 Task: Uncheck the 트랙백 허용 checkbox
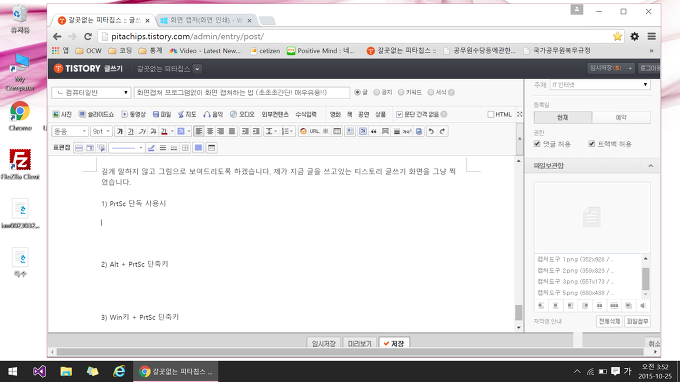(x=592, y=144)
